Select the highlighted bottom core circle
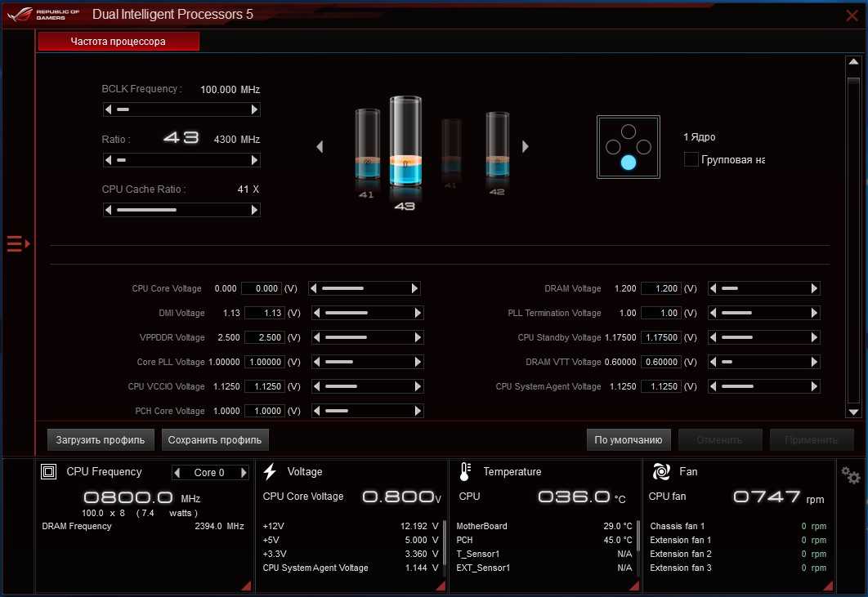The height and width of the screenshot is (597, 868). click(x=628, y=163)
